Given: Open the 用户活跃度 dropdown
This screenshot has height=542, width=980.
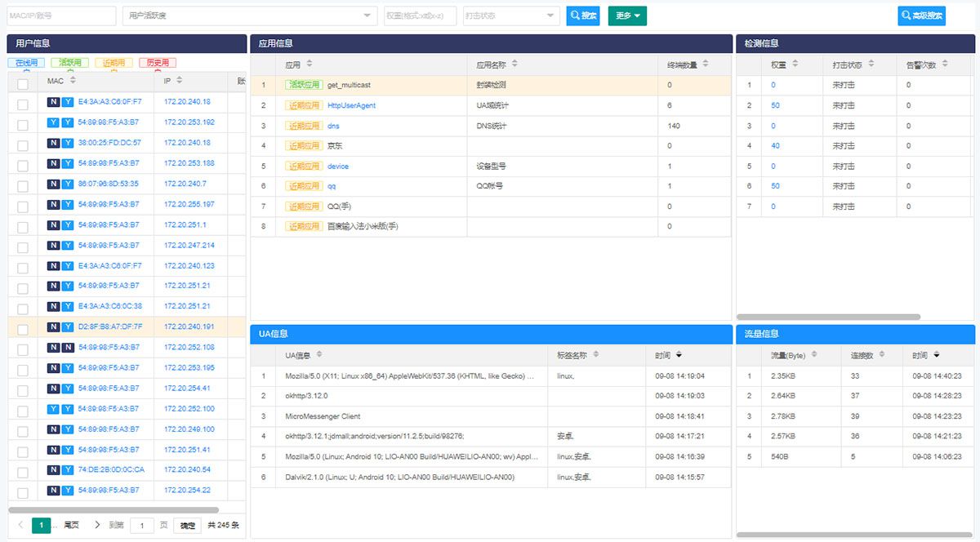Looking at the screenshot, I should 250,16.
